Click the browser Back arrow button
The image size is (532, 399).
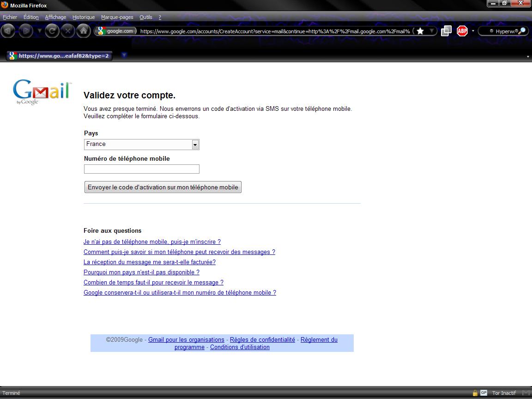[x=9, y=31]
